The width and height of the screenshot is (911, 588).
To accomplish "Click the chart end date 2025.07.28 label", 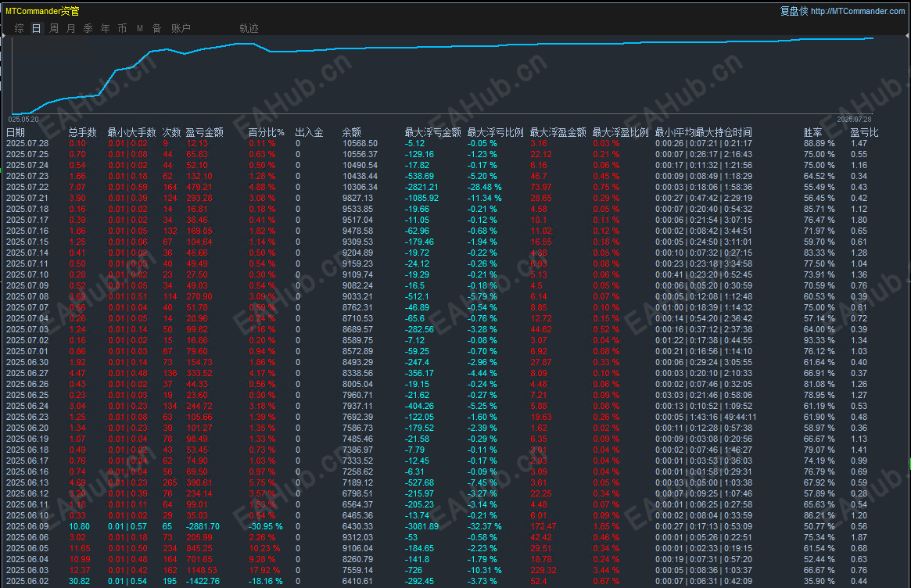I will (854, 119).
